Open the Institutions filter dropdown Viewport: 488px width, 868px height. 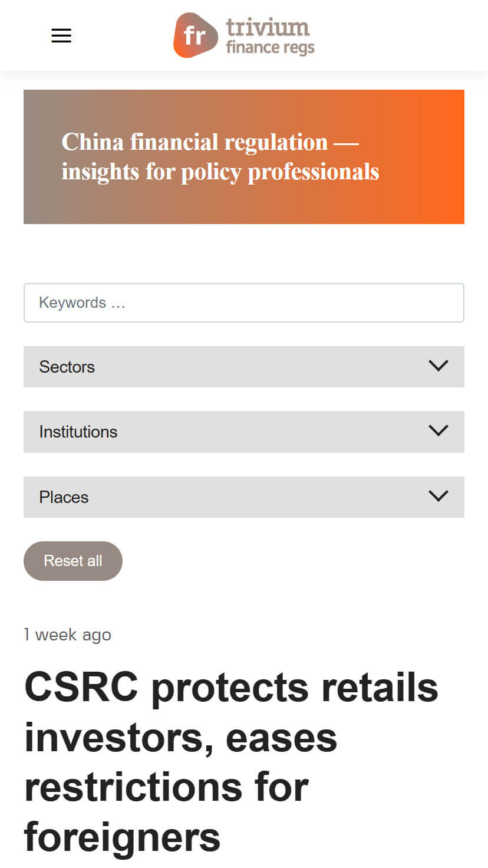point(243,431)
